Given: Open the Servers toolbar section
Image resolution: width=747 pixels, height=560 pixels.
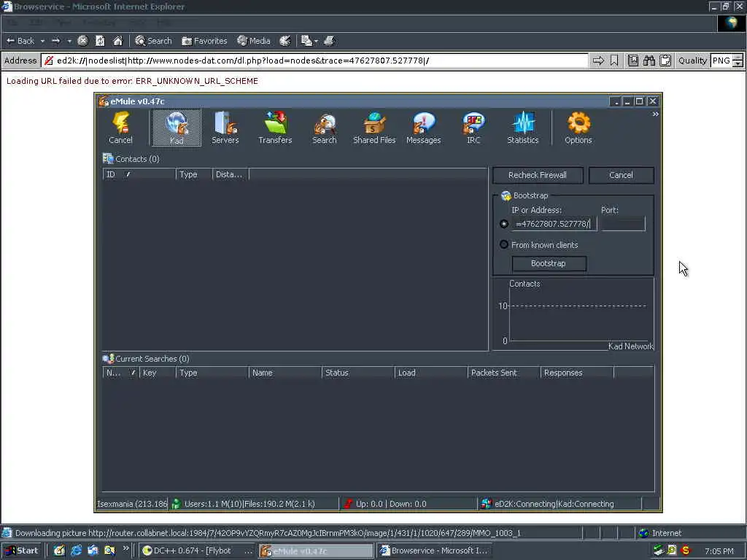Looking at the screenshot, I should (x=225, y=128).
